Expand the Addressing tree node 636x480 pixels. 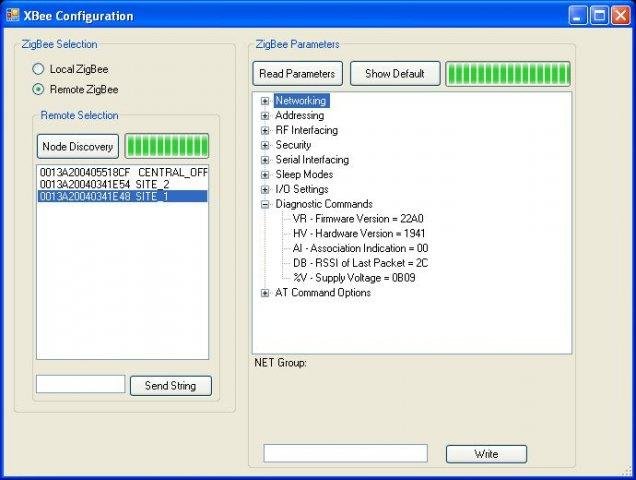(265, 116)
